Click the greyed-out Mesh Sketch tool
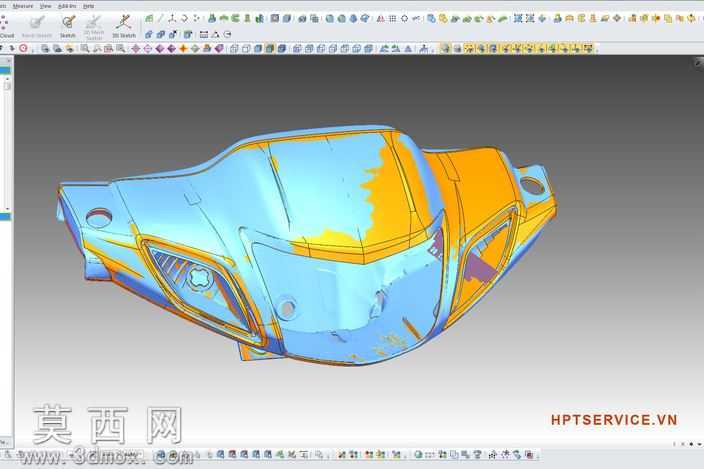This screenshot has height=469, width=704. 37,26
